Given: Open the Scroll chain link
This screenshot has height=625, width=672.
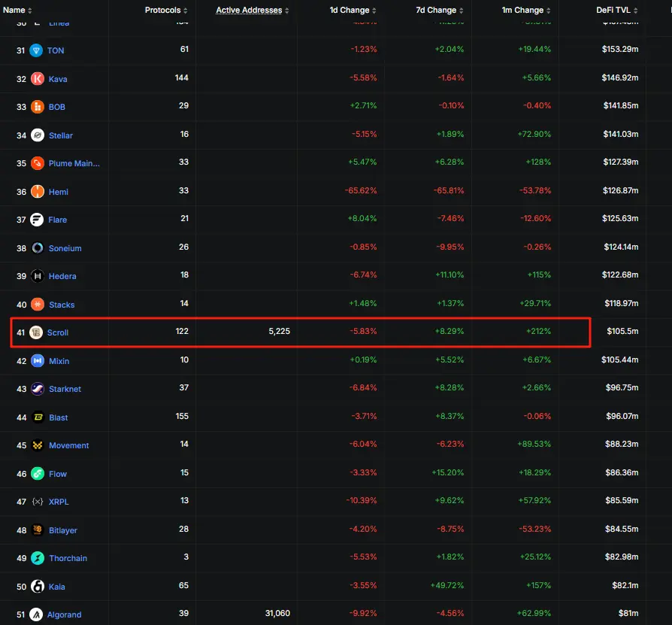Looking at the screenshot, I should pos(58,332).
